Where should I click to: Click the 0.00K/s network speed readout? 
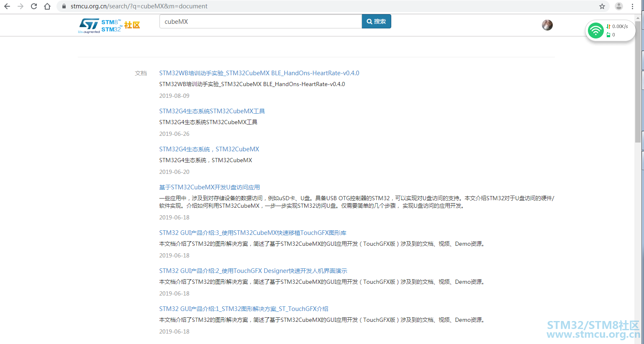coord(620,26)
